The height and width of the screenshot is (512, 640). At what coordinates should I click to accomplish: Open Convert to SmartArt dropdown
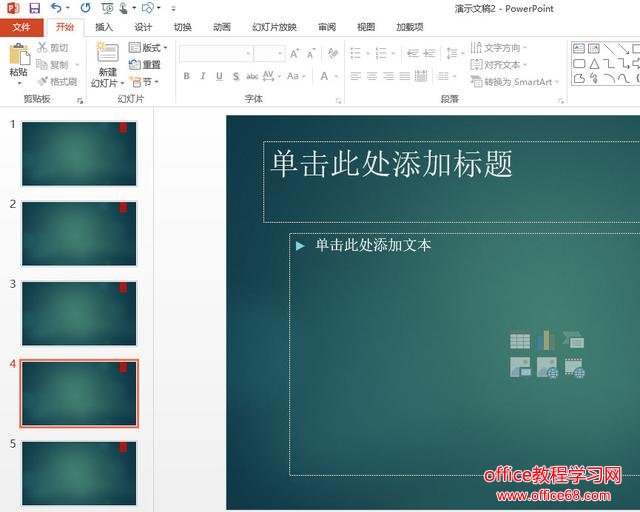[514, 82]
